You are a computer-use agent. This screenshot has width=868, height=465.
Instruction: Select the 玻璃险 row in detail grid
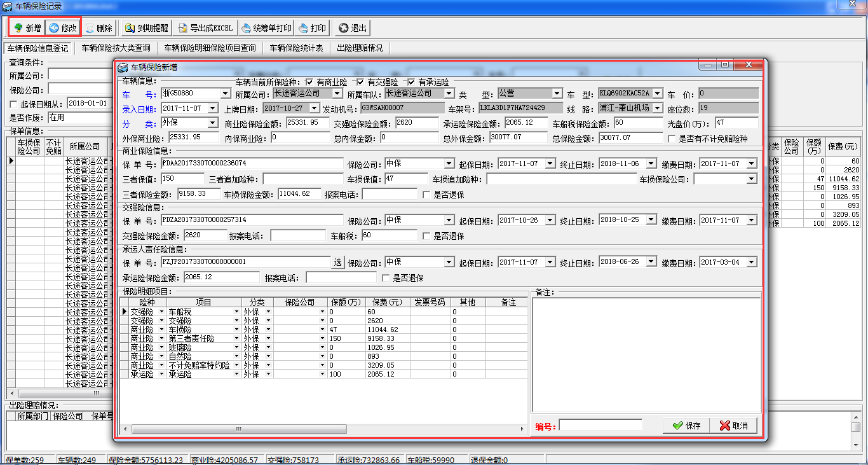pos(325,347)
